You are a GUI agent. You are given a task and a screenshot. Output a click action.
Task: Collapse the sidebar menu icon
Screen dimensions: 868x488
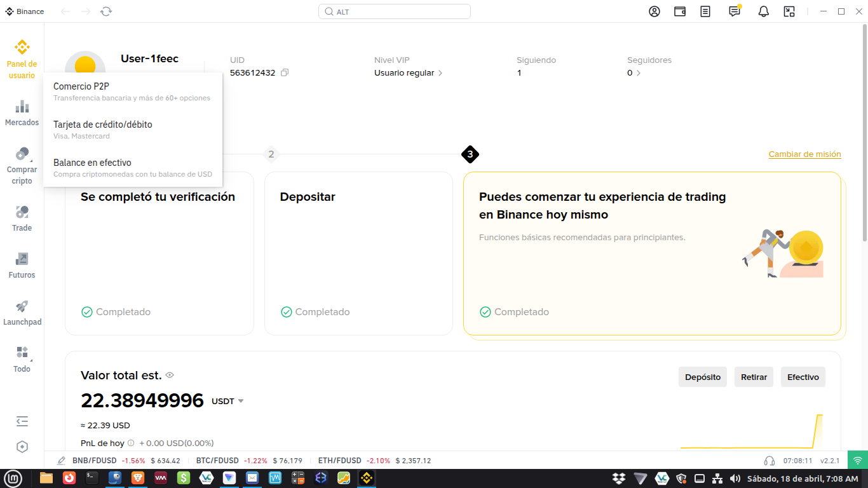click(22, 421)
